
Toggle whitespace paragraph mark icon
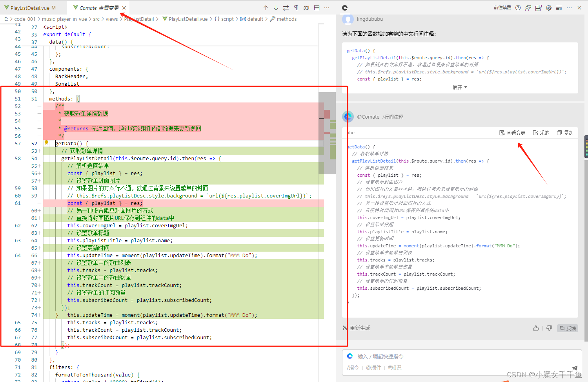[x=296, y=8]
